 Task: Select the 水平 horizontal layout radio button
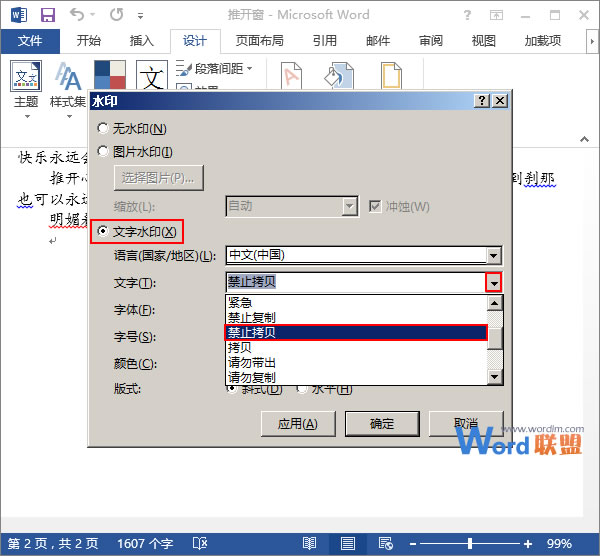(x=324, y=389)
